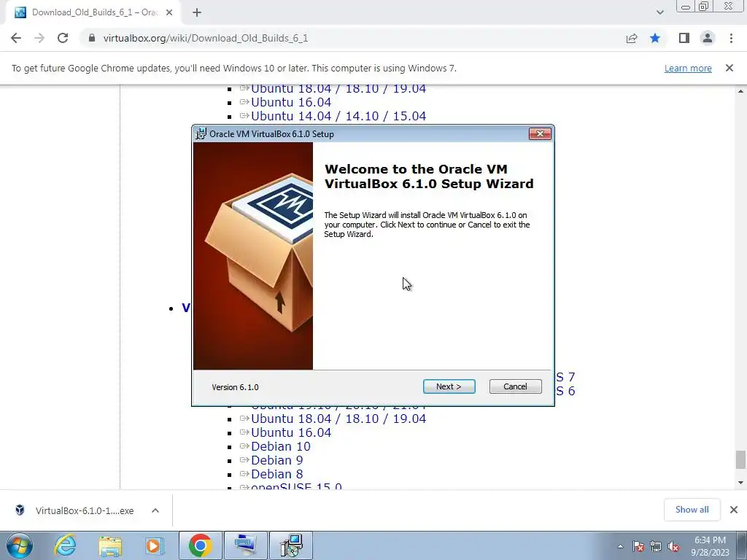
Task: Click the VirtualBox setup title bar icon
Action: pos(201,134)
